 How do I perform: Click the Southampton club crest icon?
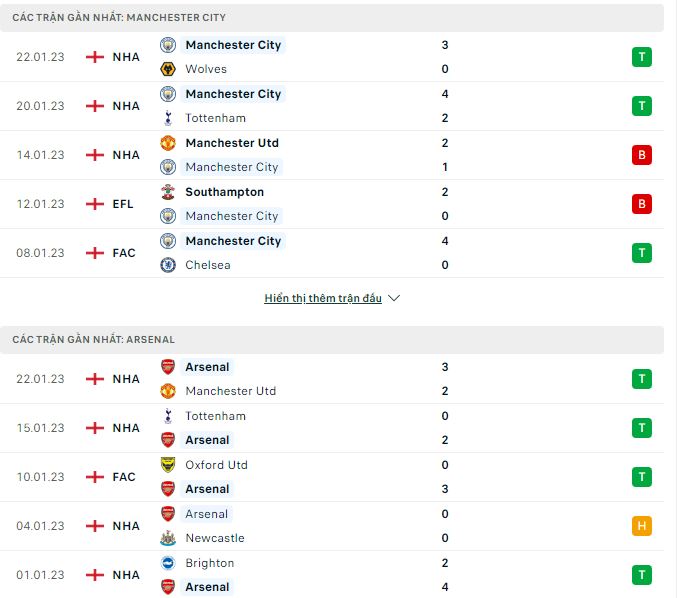pos(168,192)
